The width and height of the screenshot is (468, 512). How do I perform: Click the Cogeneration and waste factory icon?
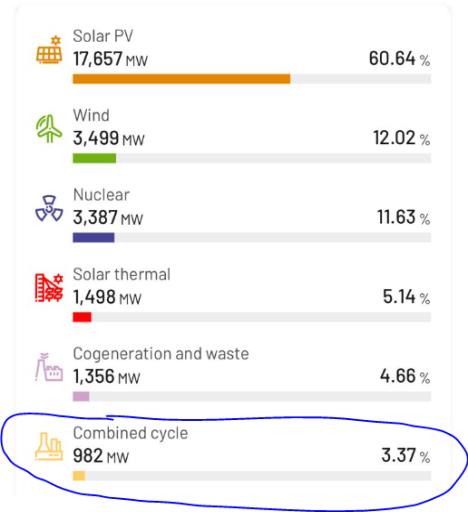[49, 367]
